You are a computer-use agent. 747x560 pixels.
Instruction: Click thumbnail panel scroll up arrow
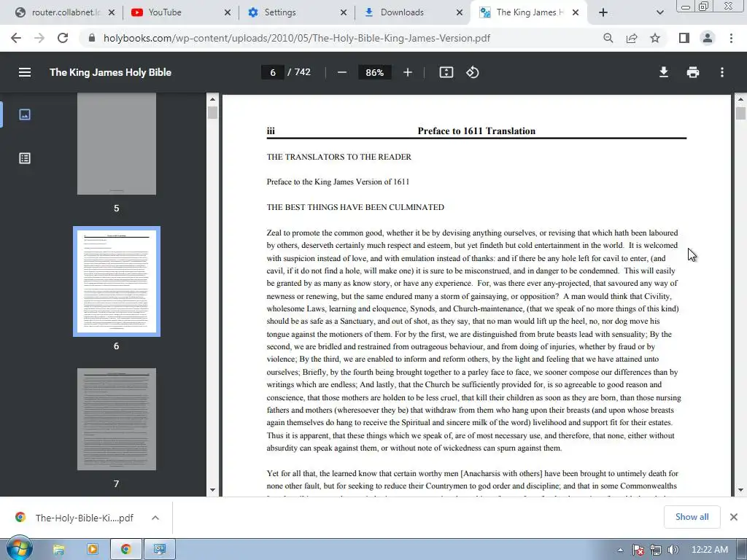[x=212, y=99]
